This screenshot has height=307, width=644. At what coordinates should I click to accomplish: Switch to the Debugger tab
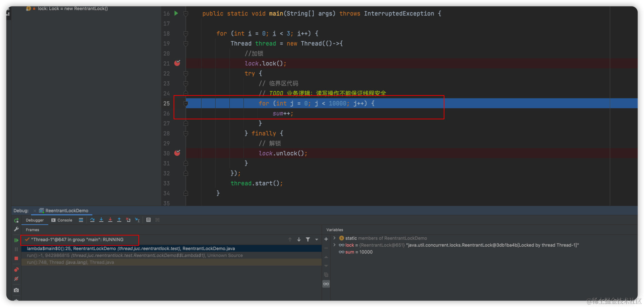35,220
